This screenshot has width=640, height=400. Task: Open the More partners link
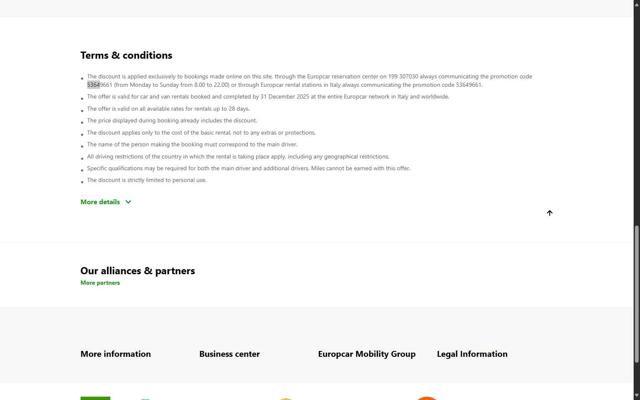(100, 283)
